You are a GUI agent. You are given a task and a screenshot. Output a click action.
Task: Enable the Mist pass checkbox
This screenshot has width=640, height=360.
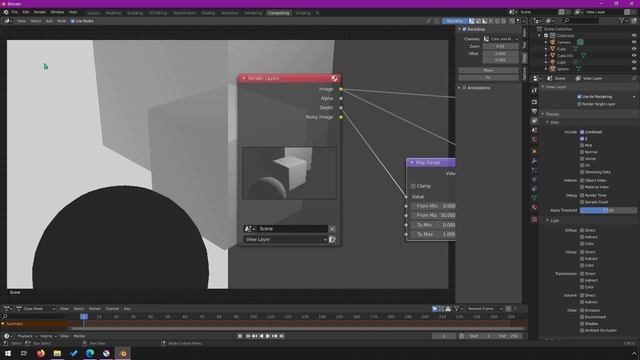[582, 145]
